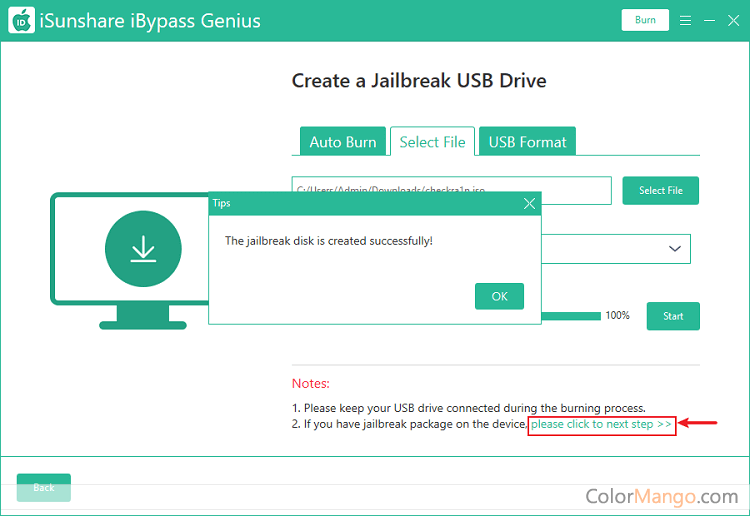Select the Select File tab

pos(432,142)
